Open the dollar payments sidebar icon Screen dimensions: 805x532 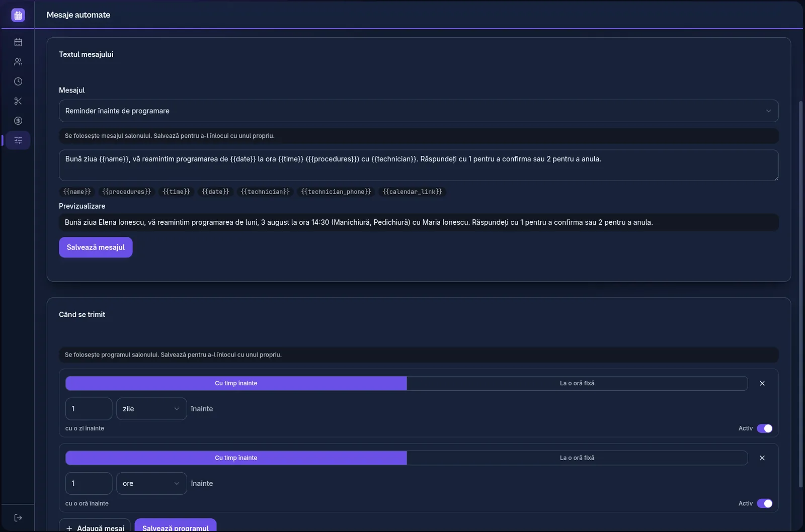(18, 121)
